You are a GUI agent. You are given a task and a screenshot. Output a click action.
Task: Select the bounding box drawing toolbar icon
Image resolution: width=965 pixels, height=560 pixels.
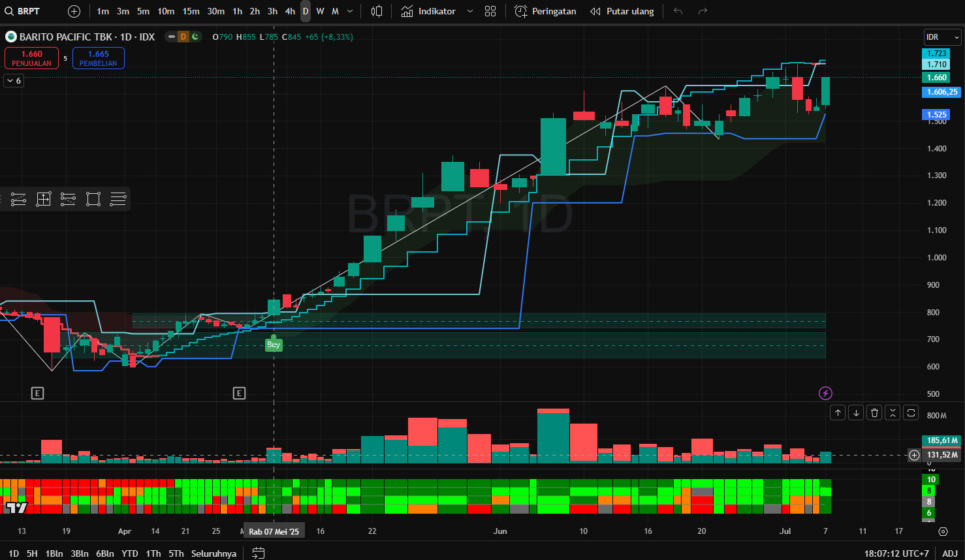pos(93,199)
